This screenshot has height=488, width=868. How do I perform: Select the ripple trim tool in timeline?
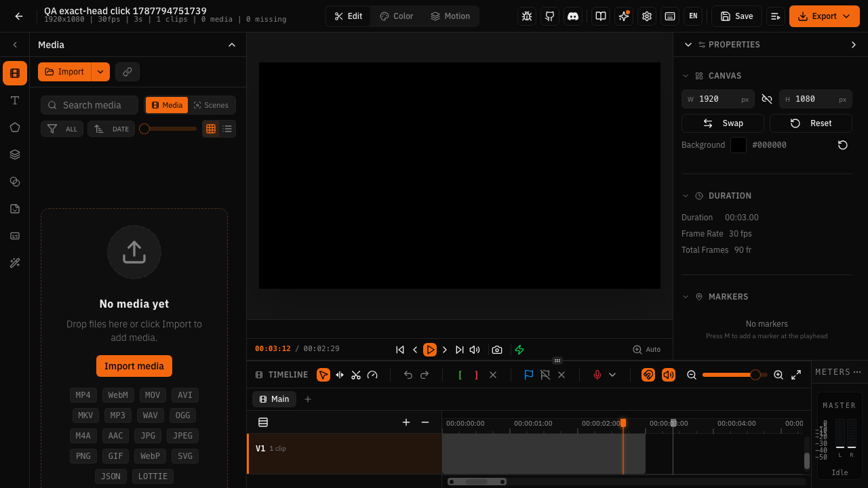tap(340, 375)
